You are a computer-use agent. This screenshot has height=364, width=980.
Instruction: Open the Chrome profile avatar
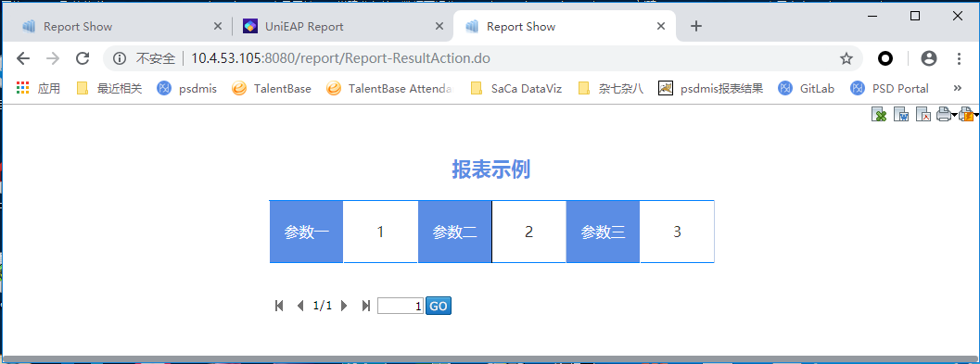point(929,58)
